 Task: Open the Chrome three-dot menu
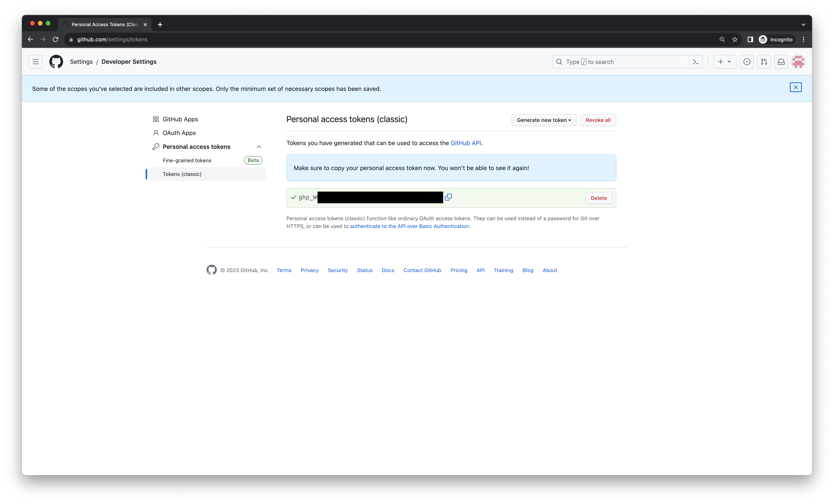[804, 39]
